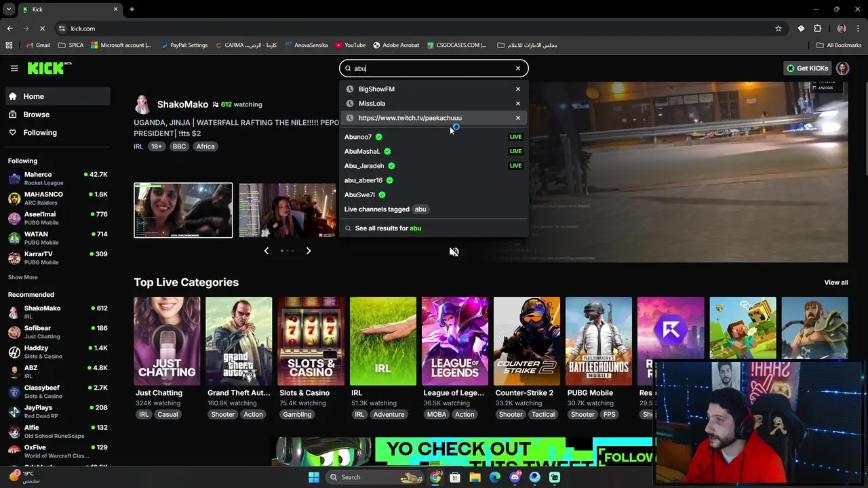
Task: Open Windows Start menu
Action: 314,477
